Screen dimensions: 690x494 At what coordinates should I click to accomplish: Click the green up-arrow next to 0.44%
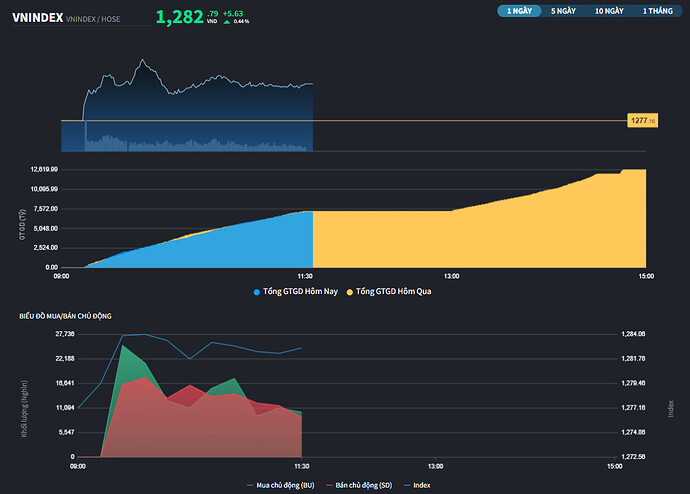[x=227, y=21]
